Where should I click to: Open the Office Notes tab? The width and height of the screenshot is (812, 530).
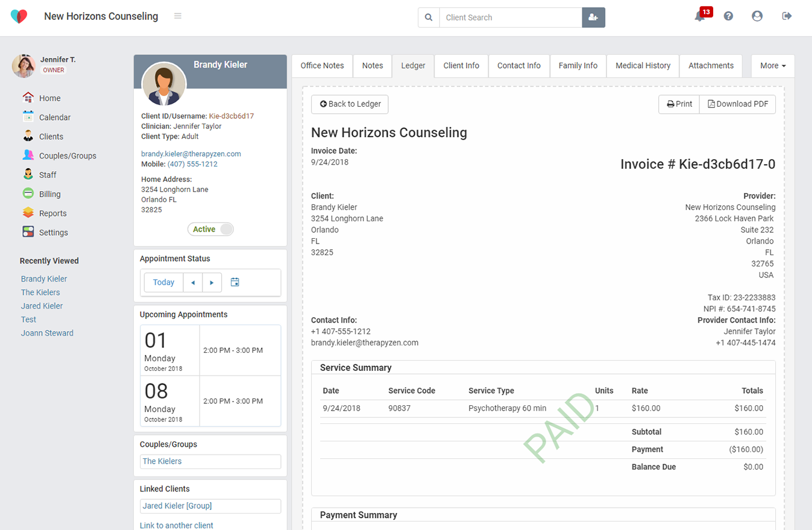tap(322, 66)
